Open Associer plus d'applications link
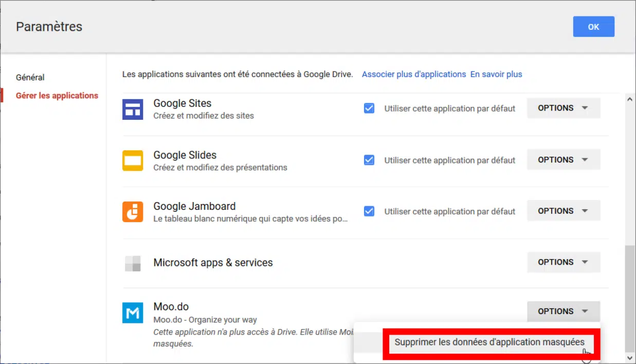 click(414, 75)
